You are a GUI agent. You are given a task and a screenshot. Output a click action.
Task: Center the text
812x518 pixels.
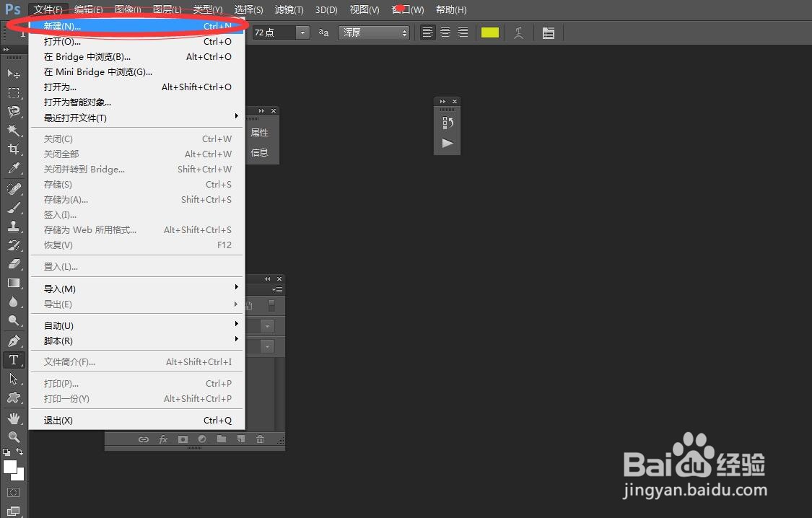(x=445, y=32)
